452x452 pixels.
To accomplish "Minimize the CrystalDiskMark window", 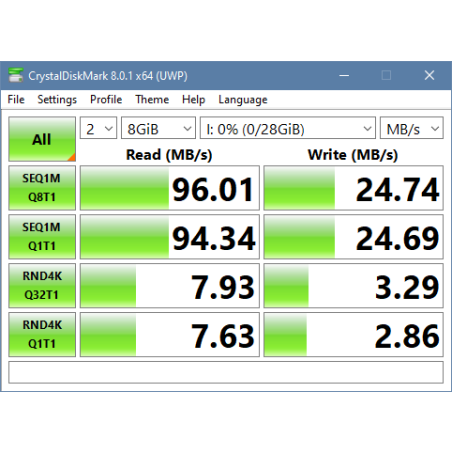I will [x=344, y=75].
